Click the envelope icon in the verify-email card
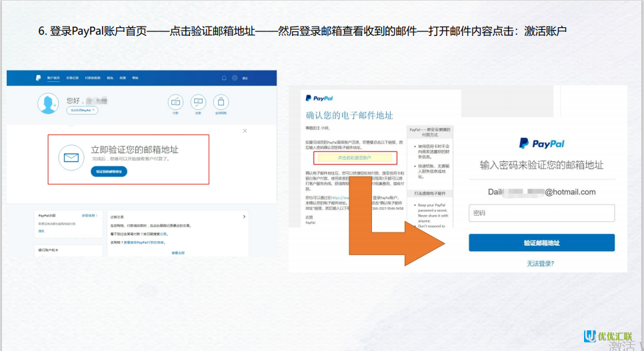The image size is (644, 351). click(71, 158)
